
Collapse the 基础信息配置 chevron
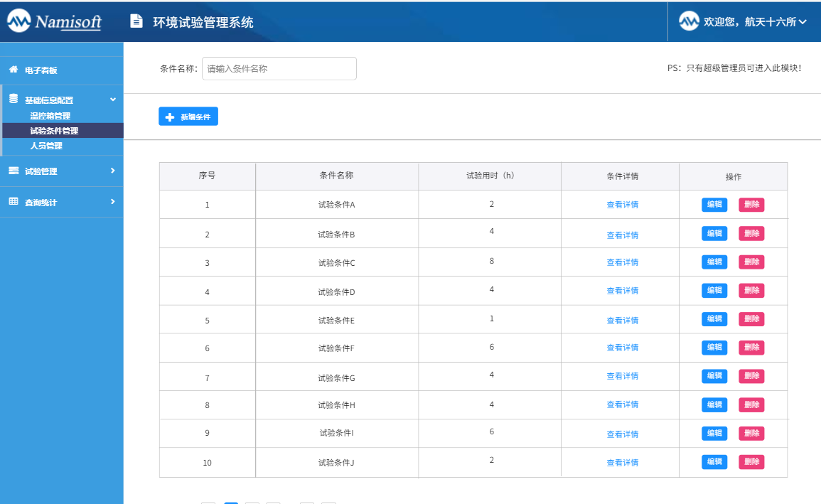pos(112,100)
